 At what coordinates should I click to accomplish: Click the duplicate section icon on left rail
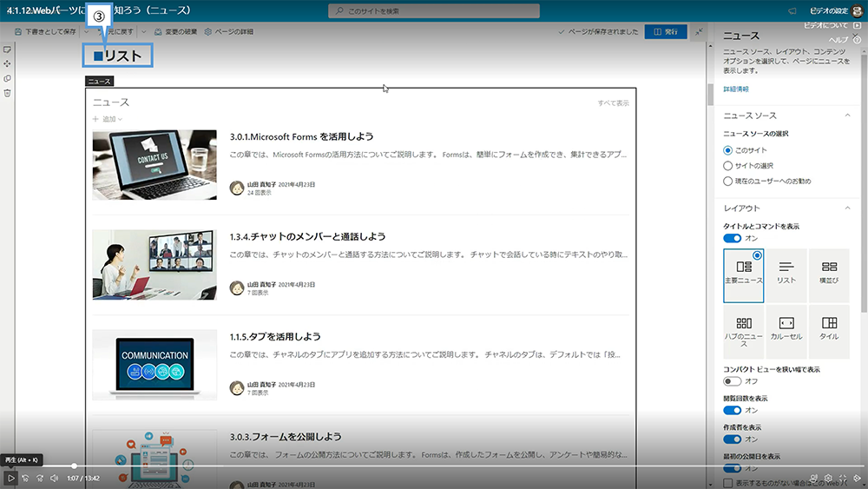click(7, 79)
